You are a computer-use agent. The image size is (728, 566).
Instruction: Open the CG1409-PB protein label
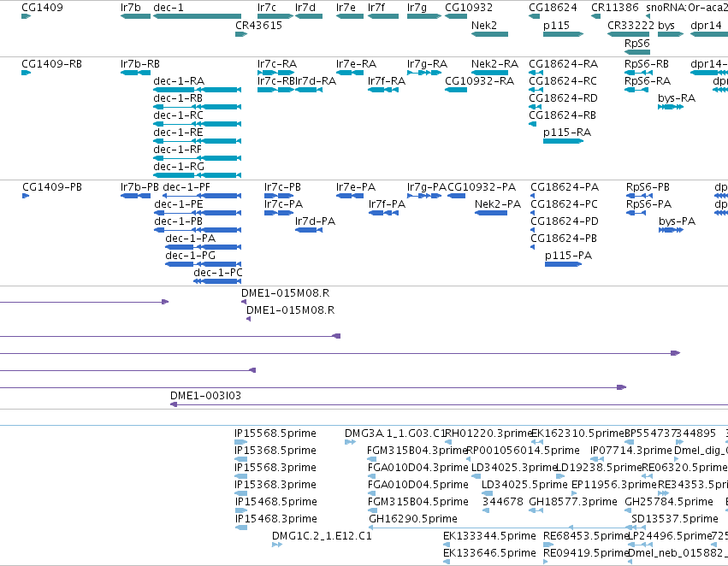point(52,187)
